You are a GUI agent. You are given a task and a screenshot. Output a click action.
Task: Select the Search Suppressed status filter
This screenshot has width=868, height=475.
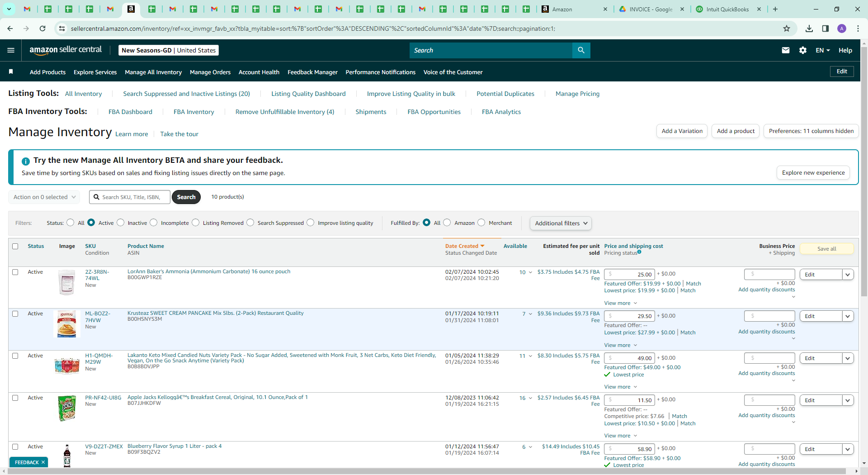(x=250, y=223)
